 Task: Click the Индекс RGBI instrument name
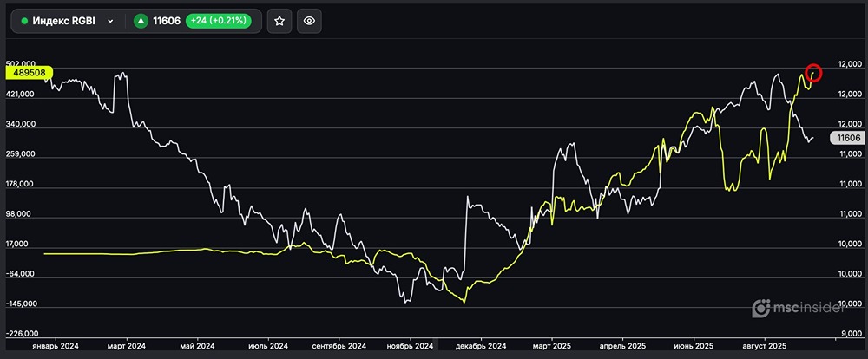[63, 21]
